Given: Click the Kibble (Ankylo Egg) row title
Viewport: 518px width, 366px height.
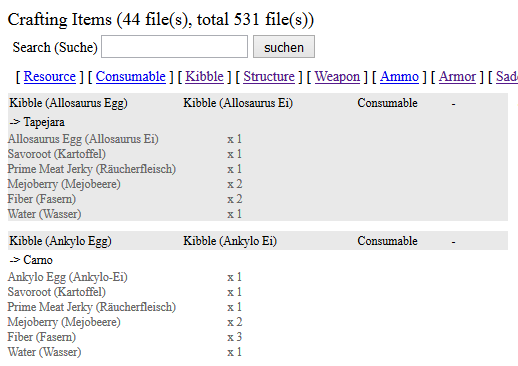Looking at the screenshot, I should (60, 241).
